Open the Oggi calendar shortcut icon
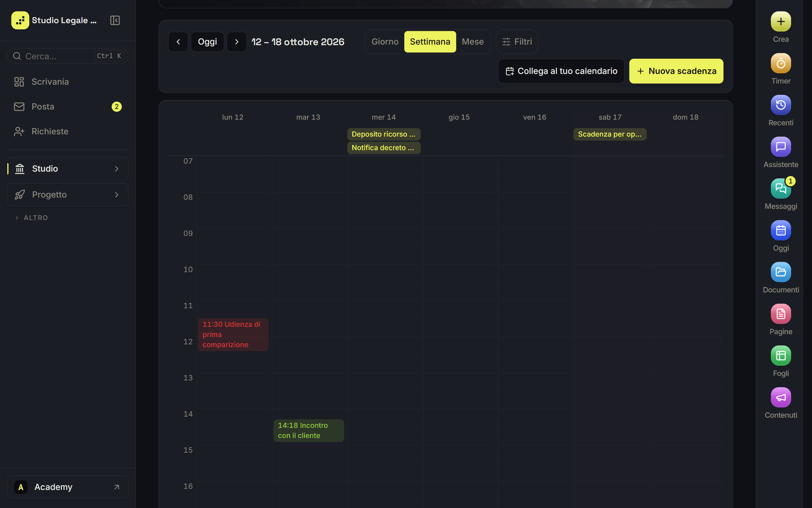 point(781,230)
